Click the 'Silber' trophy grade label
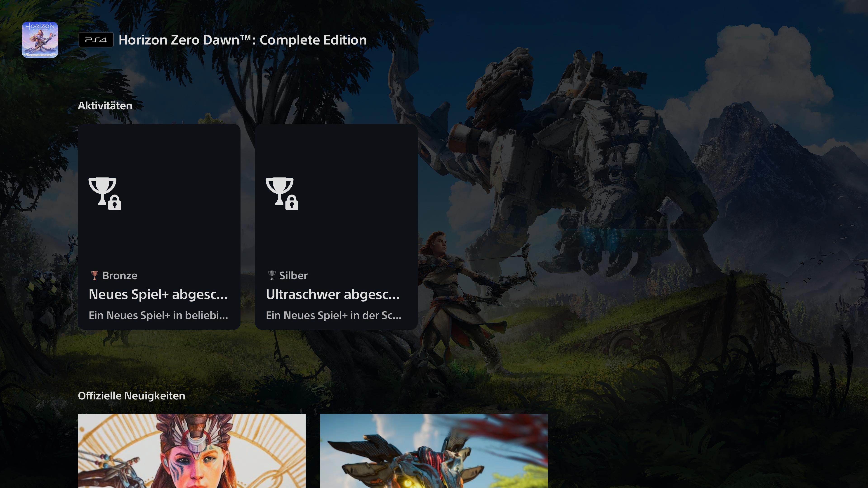 click(x=293, y=275)
